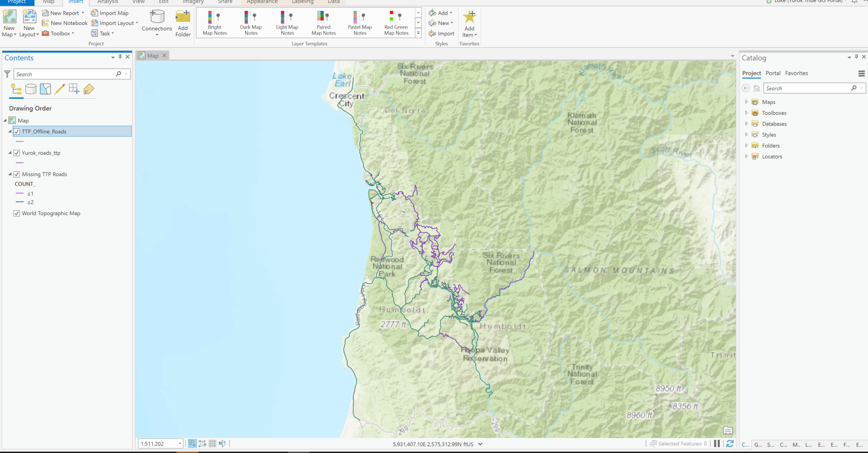Viewport: 868px width, 453px height.
Task: Open the Analysis ribbon tab
Action: (x=108, y=2)
